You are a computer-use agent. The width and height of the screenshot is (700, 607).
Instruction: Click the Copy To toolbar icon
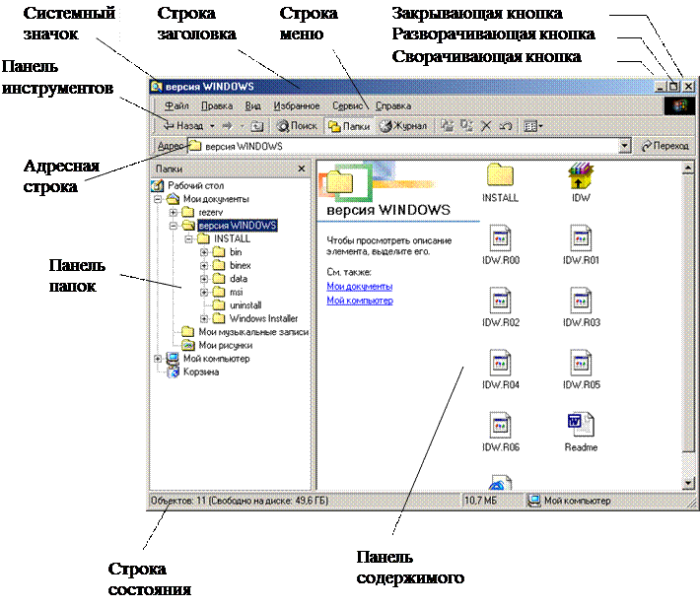point(467,126)
